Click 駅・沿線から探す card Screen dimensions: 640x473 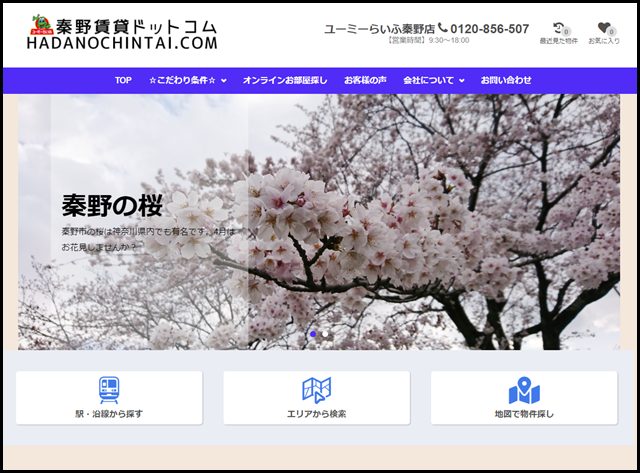pos(109,397)
